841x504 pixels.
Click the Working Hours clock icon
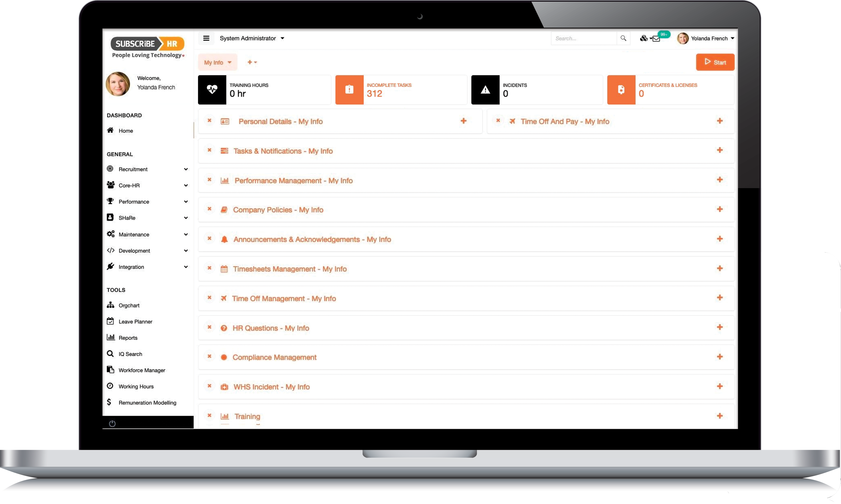tap(110, 386)
